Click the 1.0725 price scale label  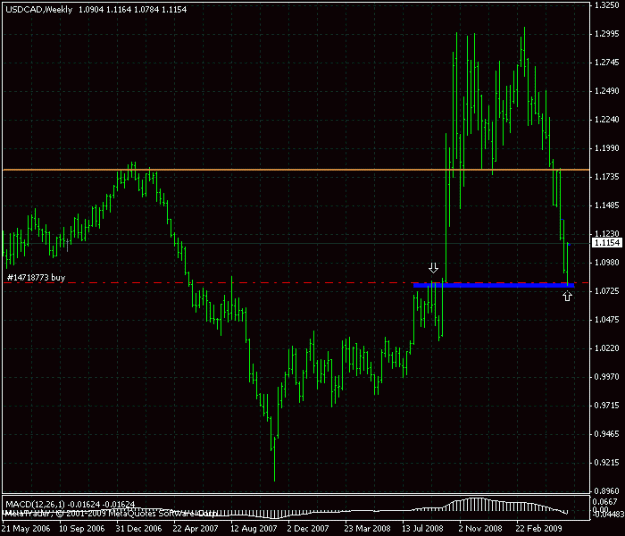[x=607, y=291]
